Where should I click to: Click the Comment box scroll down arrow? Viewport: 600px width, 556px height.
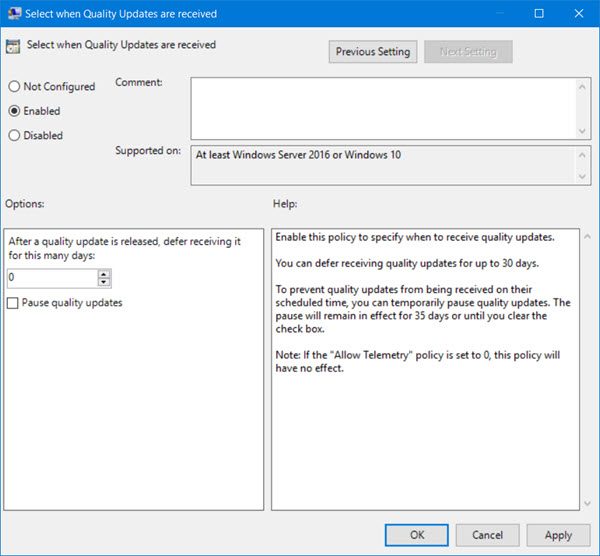coord(582,130)
